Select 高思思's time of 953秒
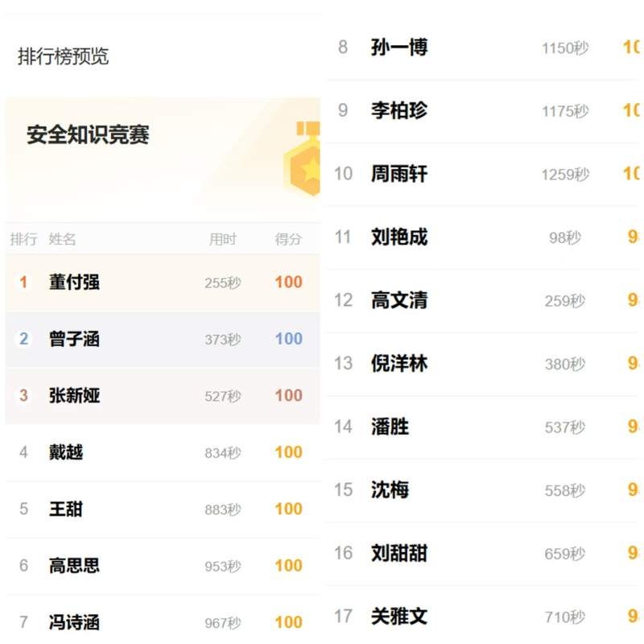The height and width of the screenshot is (644, 644). [x=222, y=566]
